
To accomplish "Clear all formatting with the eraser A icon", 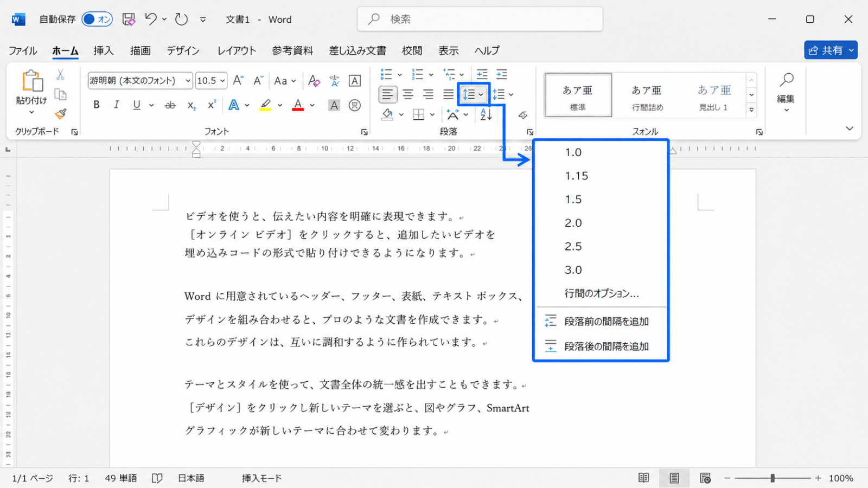I will [x=314, y=81].
